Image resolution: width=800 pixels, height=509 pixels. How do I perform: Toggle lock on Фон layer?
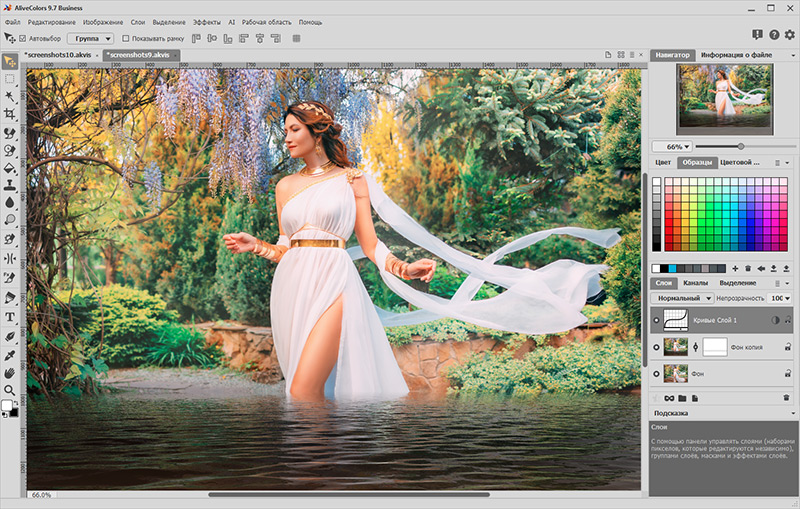coord(788,374)
